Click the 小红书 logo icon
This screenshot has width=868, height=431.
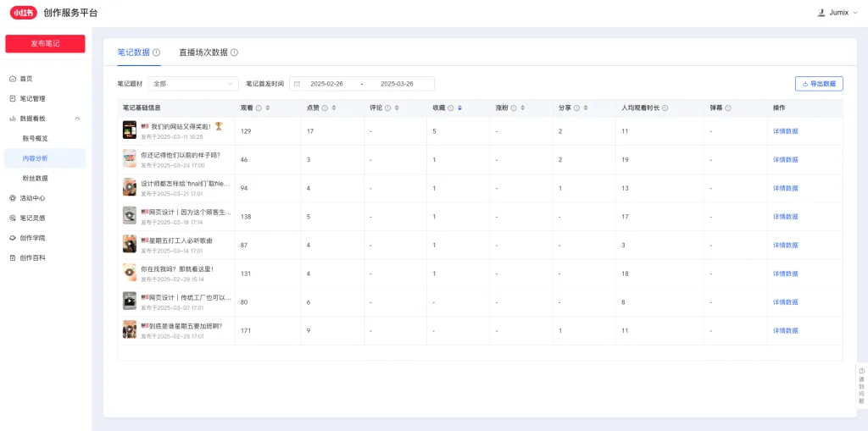(23, 13)
